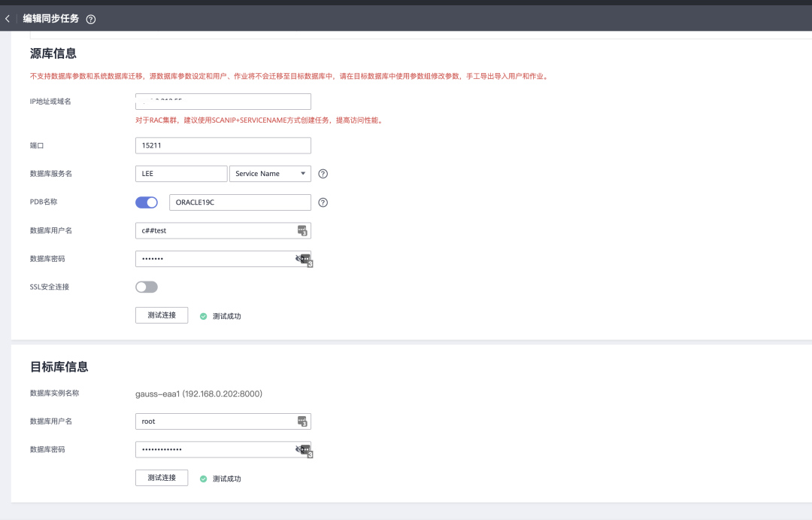This screenshot has width=812, height=520.
Task: Expand the Service Name dropdown
Action: pos(271,174)
